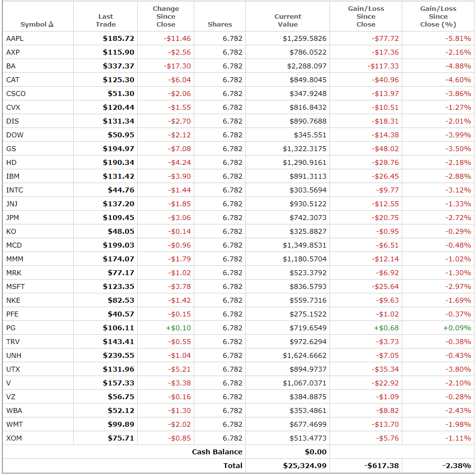Click the Change Since Close header
This screenshot has width=476, height=475.
[166, 16]
